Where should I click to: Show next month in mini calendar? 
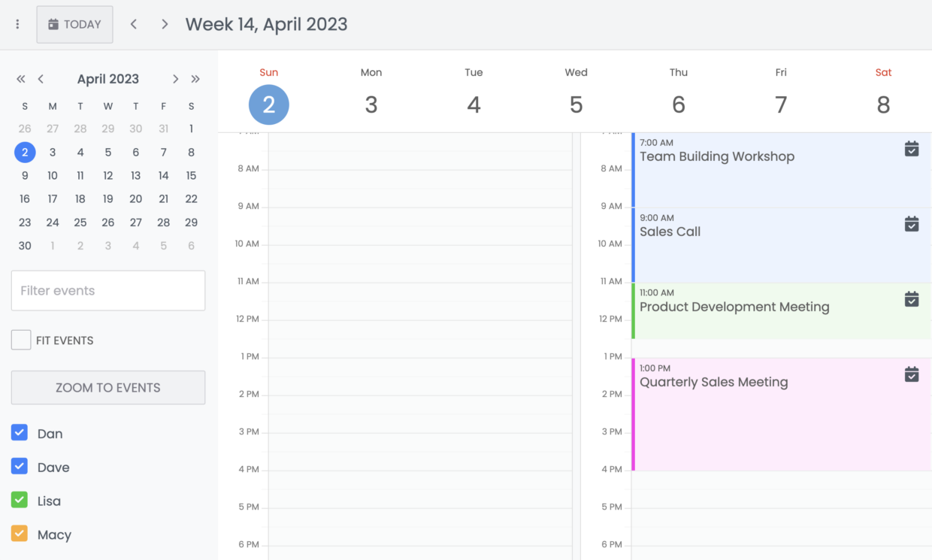175,79
